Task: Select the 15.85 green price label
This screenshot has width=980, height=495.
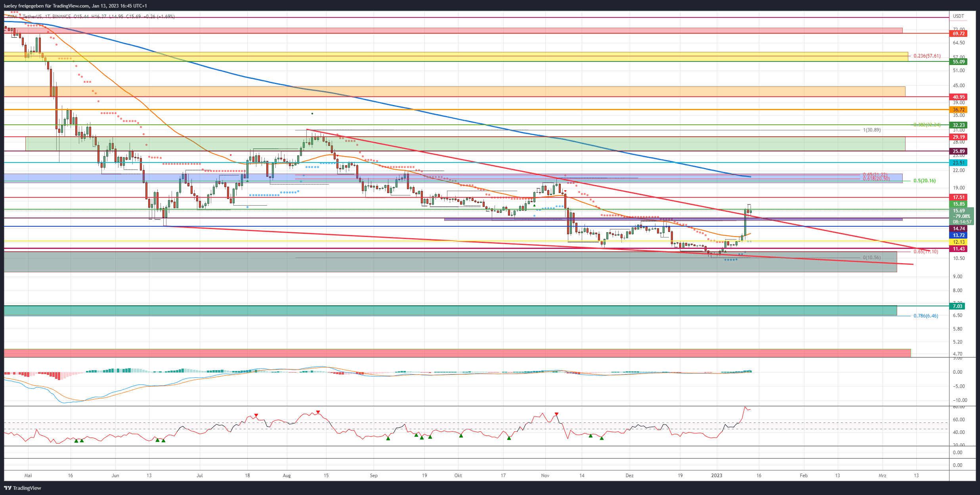Action: (959, 204)
